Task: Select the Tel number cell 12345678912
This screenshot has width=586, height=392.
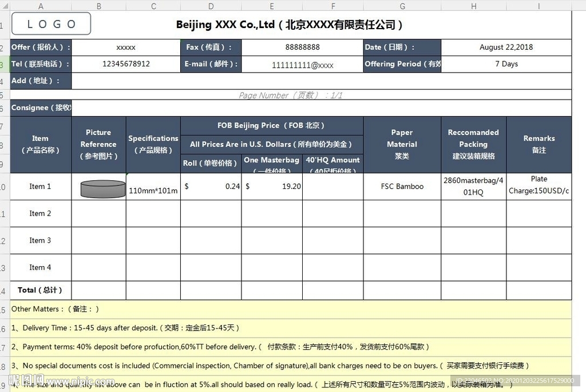Action: [x=126, y=64]
